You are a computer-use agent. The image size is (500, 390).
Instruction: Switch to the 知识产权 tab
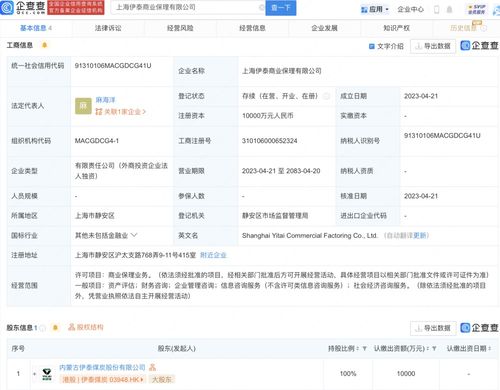[396, 28]
